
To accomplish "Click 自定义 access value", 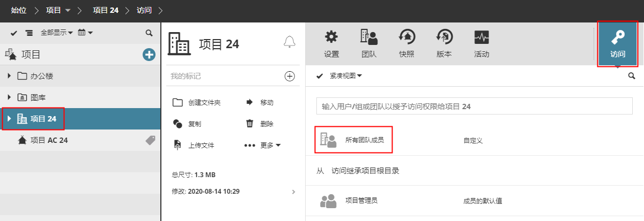I will tap(473, 141).
